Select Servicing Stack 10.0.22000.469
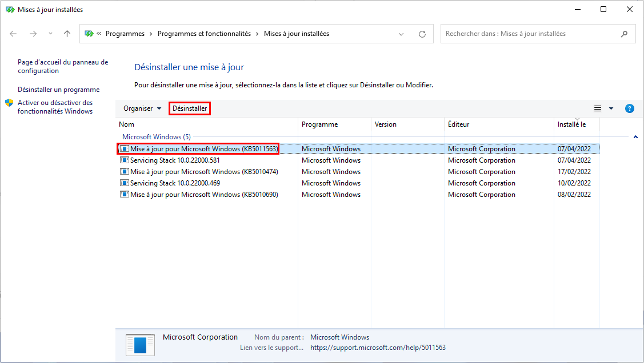This screenshot has width=644, height=363. point(357,183)
